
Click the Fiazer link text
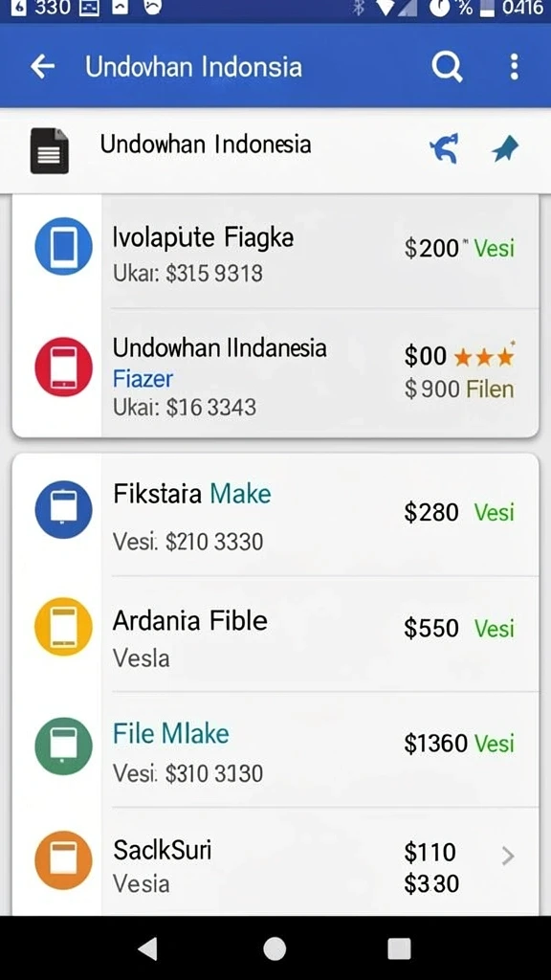(x=143, y=379)
